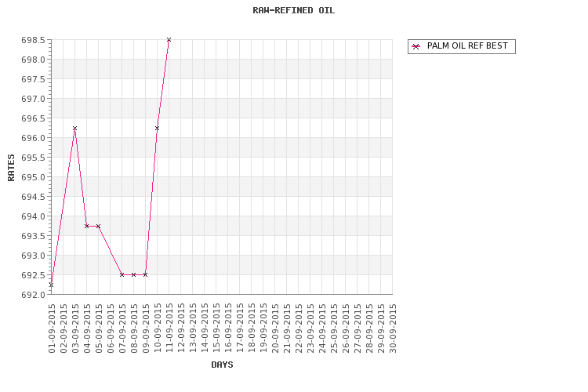This screenshot has height=392, width=588.
Task: Click the 06-09-2015 x-axis date label
Action: (111, 328)
